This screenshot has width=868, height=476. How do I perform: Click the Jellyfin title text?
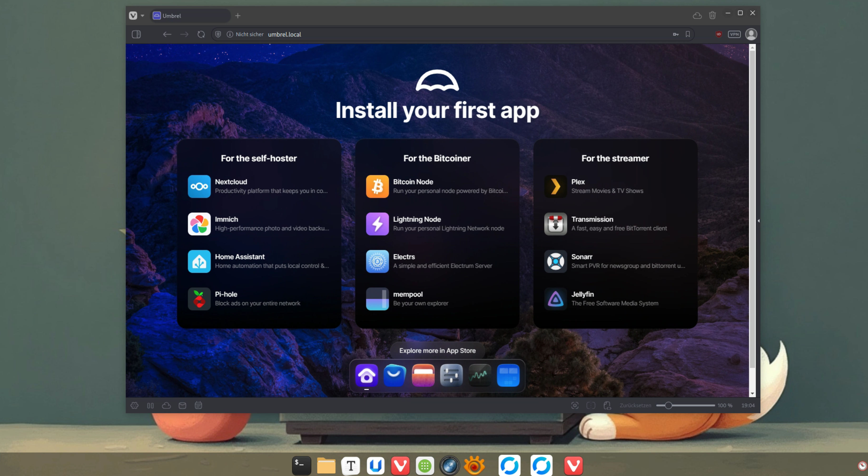[583, 294]
